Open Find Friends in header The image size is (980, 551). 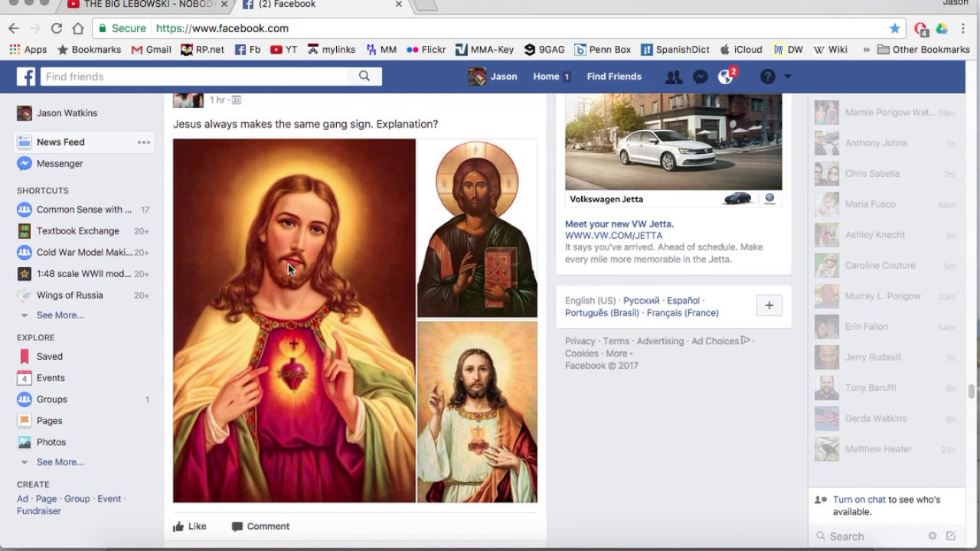point(614,77)
